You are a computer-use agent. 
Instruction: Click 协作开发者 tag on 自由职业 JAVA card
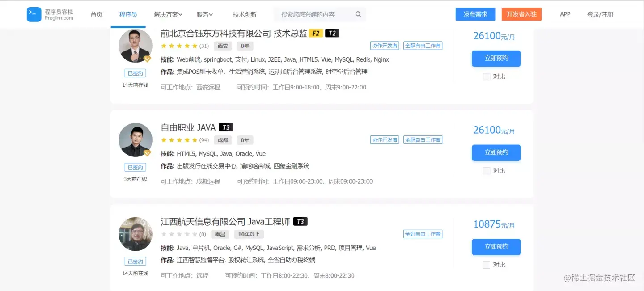[x=385, y=140]
